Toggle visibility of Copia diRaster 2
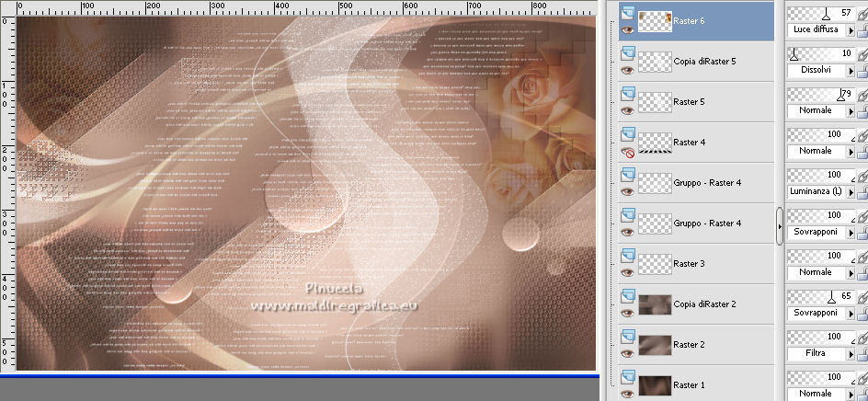The image size is (868, 401). tap(627, 314)
